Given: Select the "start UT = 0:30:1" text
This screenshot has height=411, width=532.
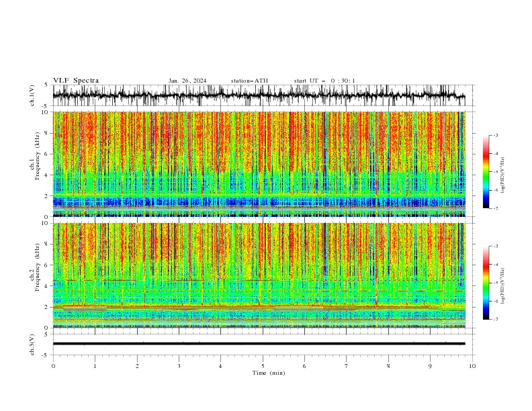Looking at the screenshot, I should pyautogui.click(x=324, y=81).
